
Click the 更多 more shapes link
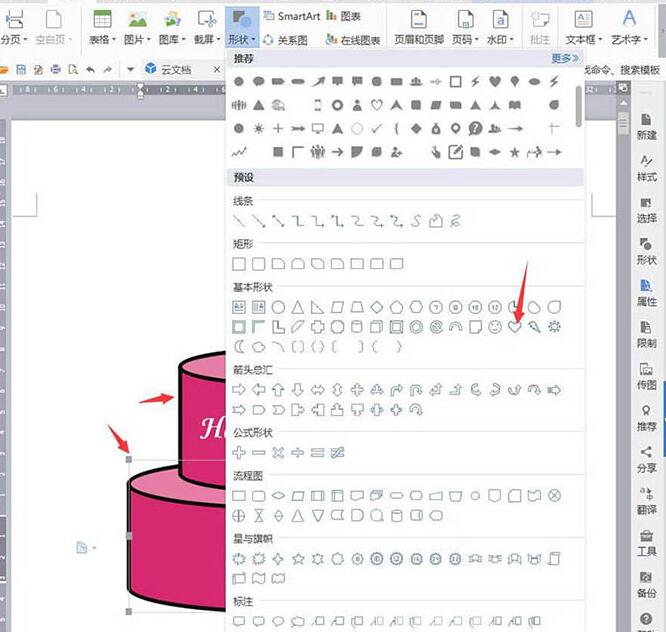[x=565, y=58]
